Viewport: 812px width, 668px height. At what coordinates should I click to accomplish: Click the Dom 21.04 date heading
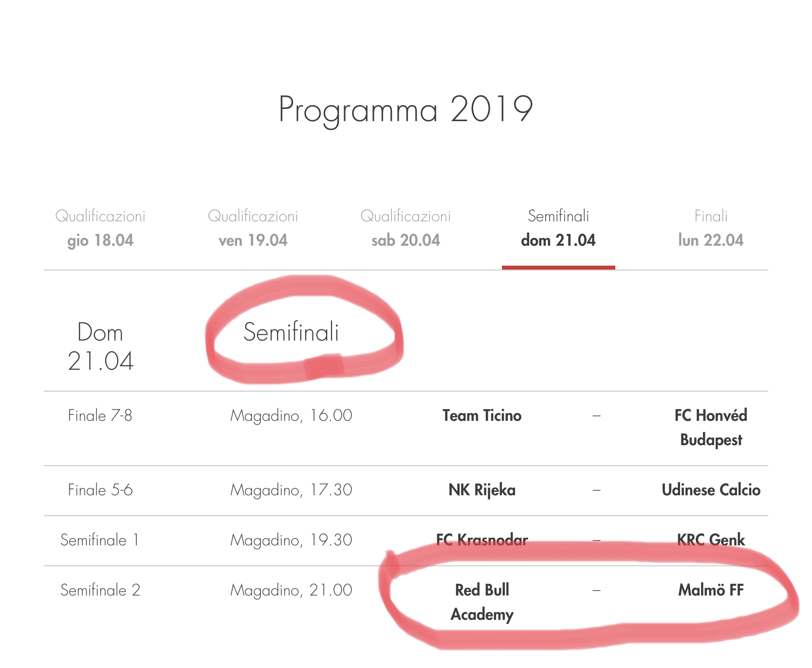coord(100,346)
